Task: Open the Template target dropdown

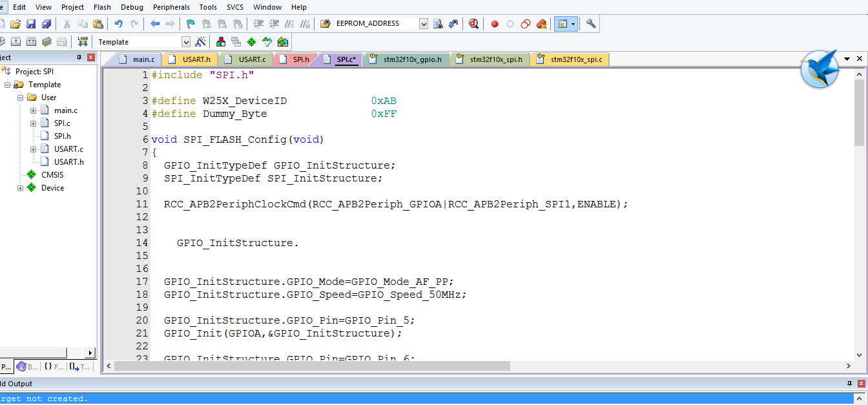Action: click(186, 42)
